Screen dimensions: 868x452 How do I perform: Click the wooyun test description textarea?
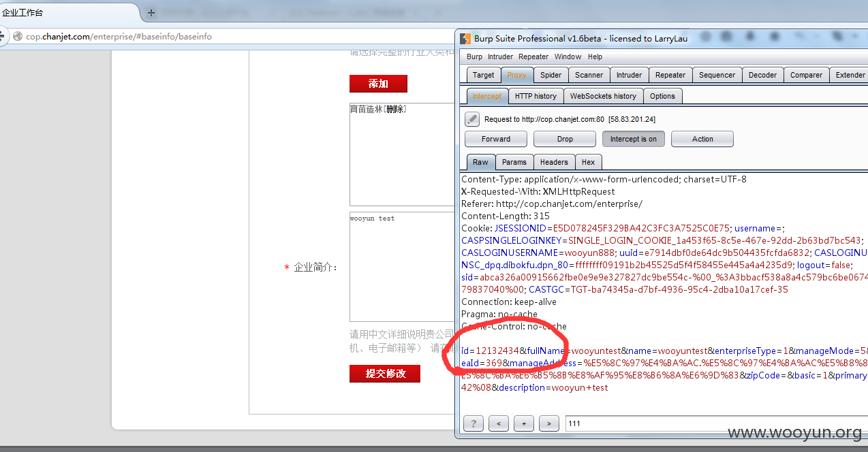[402, 267]
